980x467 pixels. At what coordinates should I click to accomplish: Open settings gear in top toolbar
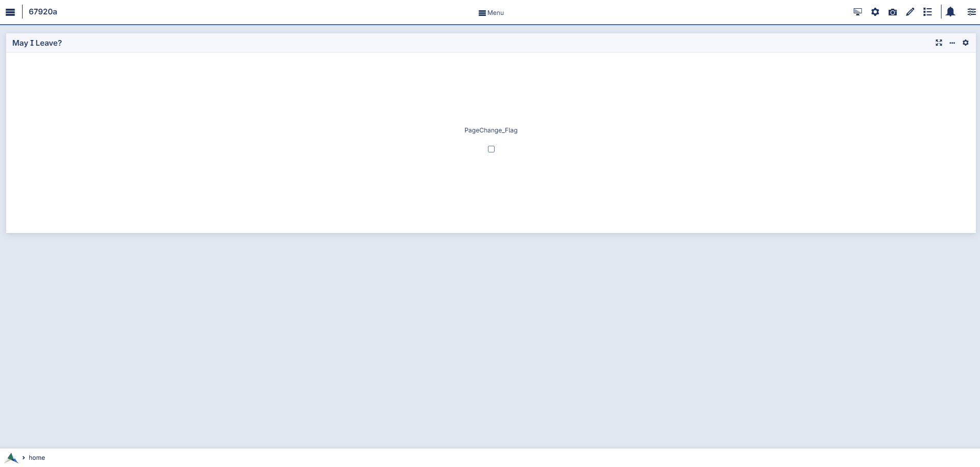[x=875, y=12]
